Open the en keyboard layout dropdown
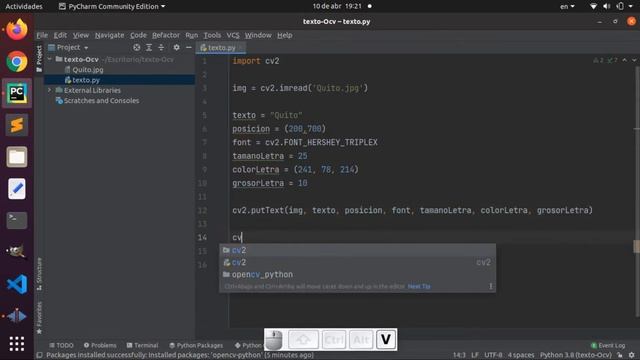 pos(567,6)
